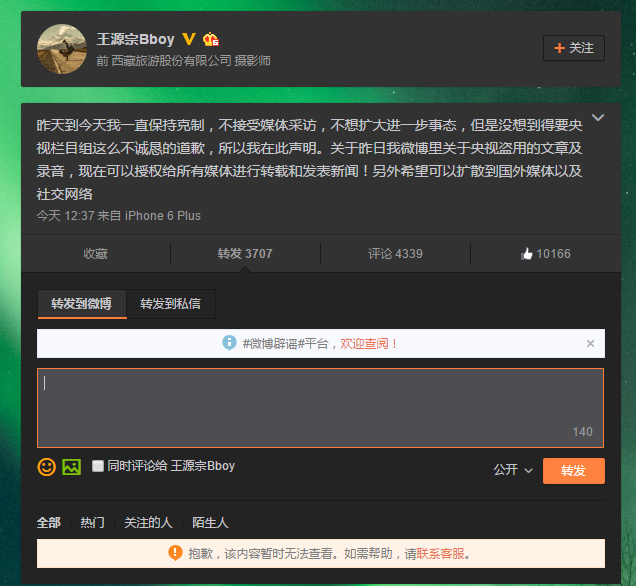This screenshot has height=586, width=636.
Task: Open the 联系客服 link
Action: click(440, 554)
